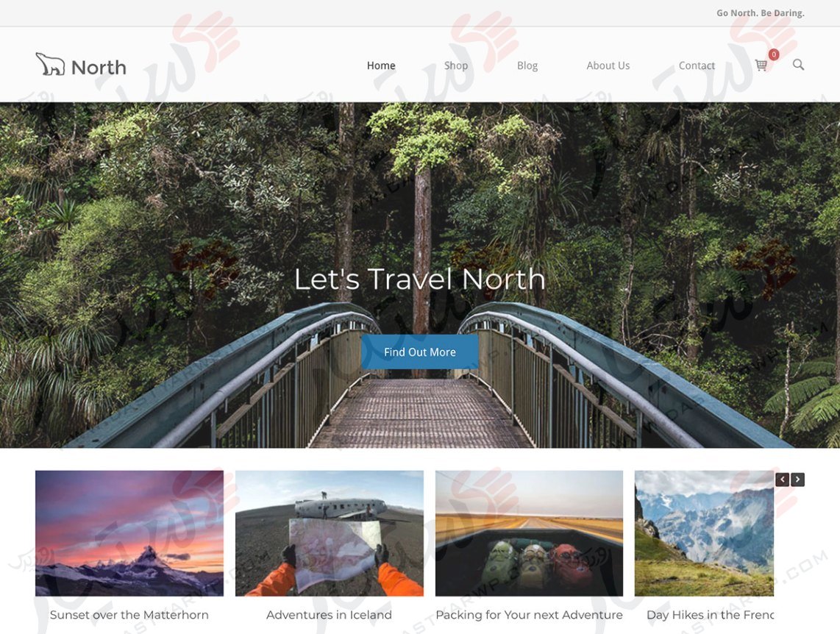This screenshot has height=634, width=840.
Task: Go to About Us page
Action: pyautogui.click(x=608, y=65)
